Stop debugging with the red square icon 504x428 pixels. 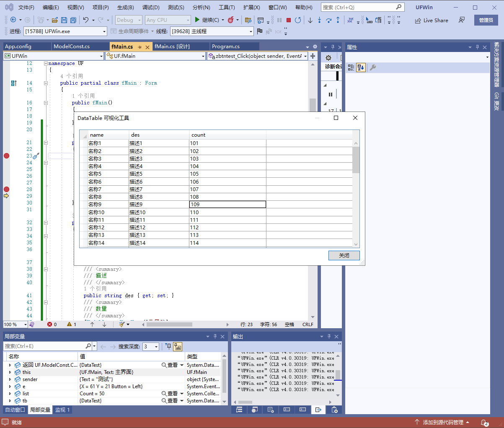pyautogui.click(x=289, y=20)
